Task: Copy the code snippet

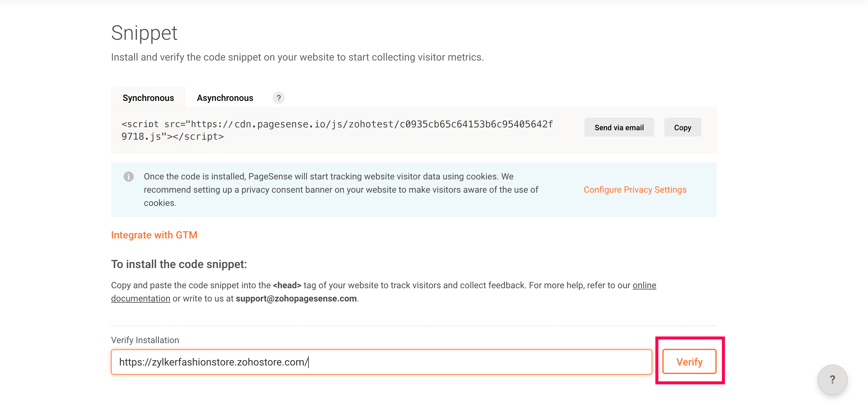Action: click(682, 127)
